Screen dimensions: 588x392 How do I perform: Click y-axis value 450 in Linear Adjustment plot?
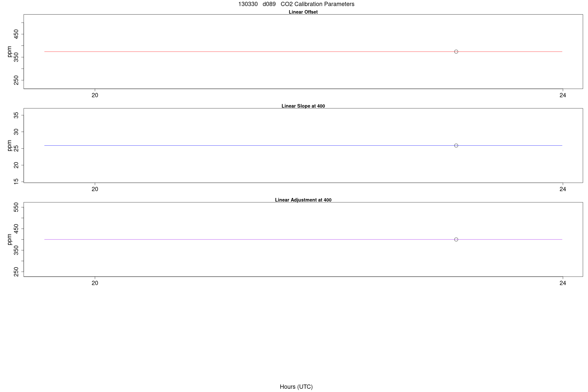point(16,229)
